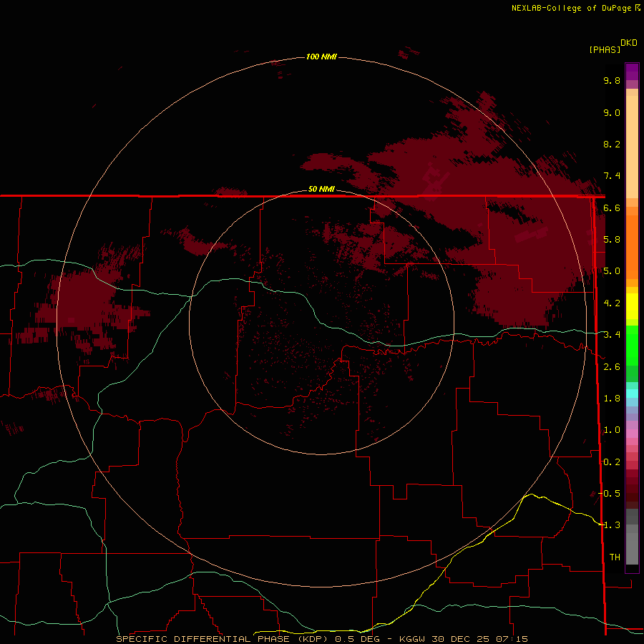Image resolution: width=644 pixels, height=644 pixels.
Task: Click the 3.4 scale value
Action: (612, 335)
